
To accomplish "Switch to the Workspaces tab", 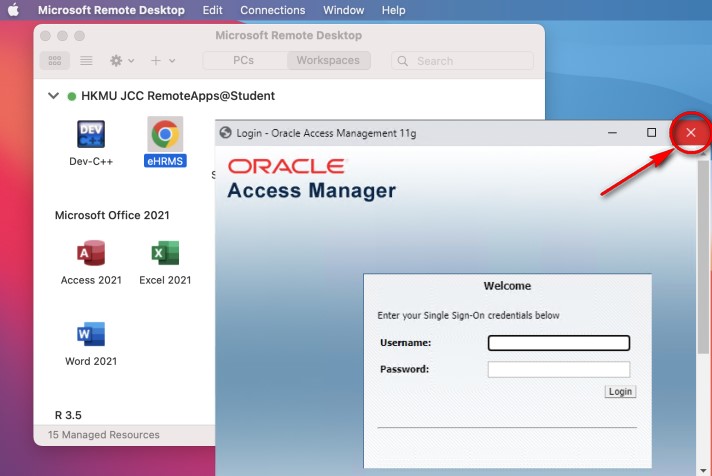I will point(328,60).
